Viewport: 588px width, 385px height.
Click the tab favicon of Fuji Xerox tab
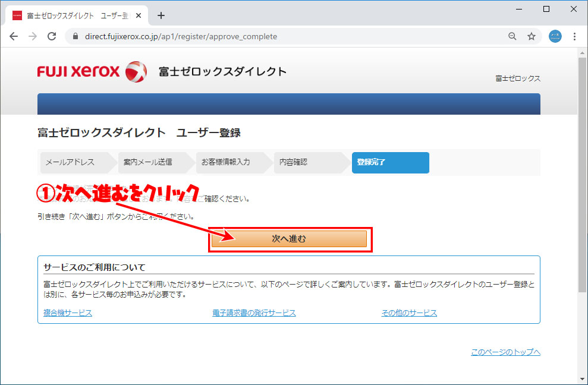pyautogui.click(x=17, y=15)
